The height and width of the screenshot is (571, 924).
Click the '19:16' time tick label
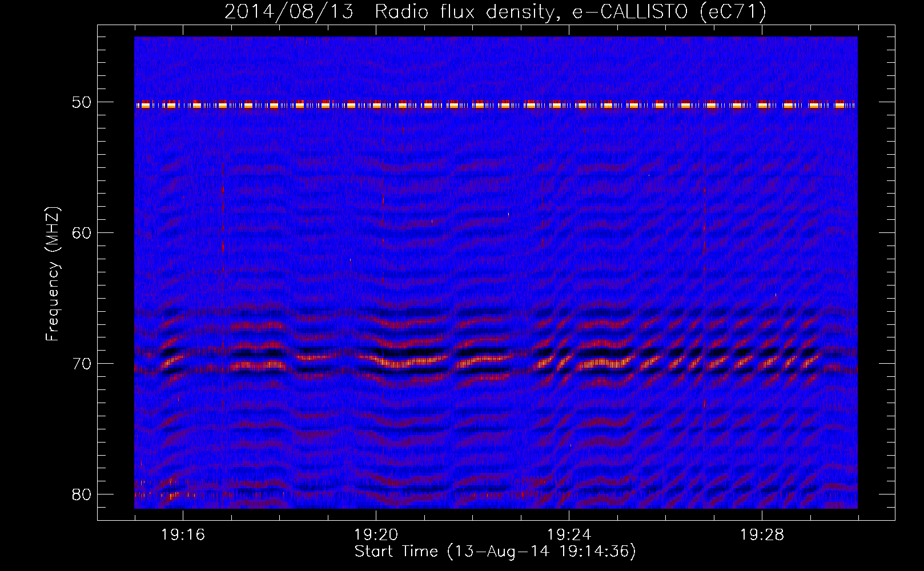tap(183, 535)
